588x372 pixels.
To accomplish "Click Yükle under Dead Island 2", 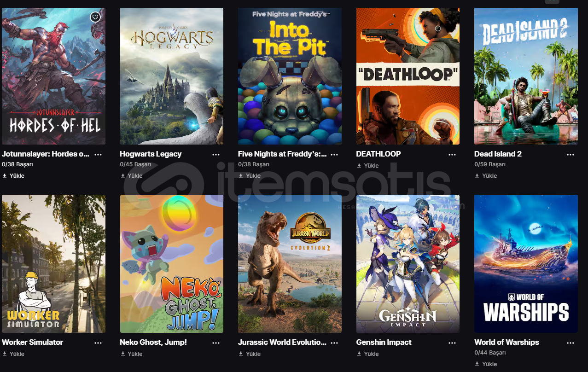I will (489, 176).
